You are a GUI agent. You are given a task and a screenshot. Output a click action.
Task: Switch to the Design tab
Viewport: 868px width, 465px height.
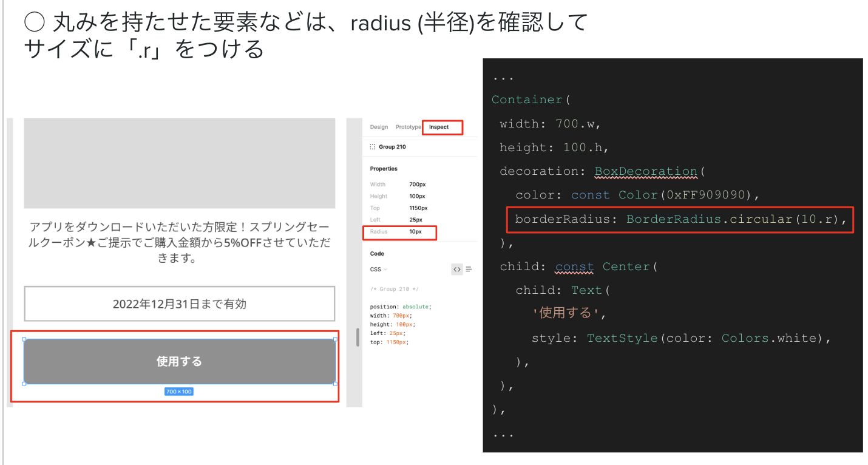379,127
